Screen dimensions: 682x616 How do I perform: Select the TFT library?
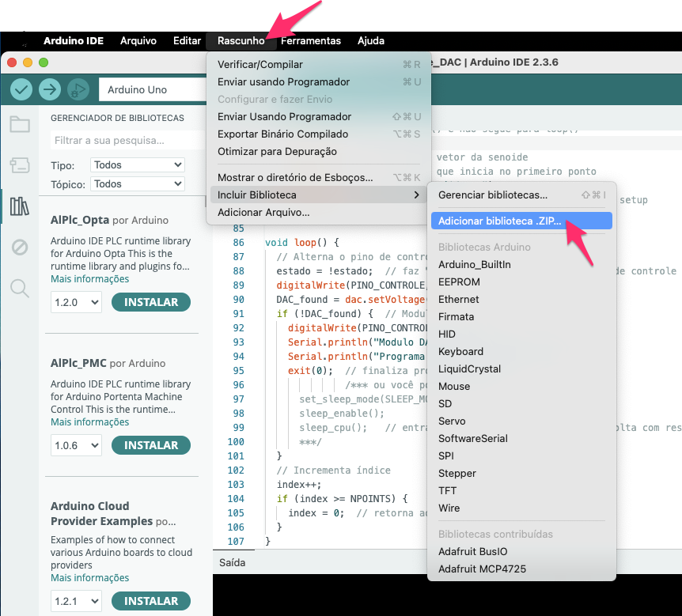pyautogui.click(x=521, y=490)
